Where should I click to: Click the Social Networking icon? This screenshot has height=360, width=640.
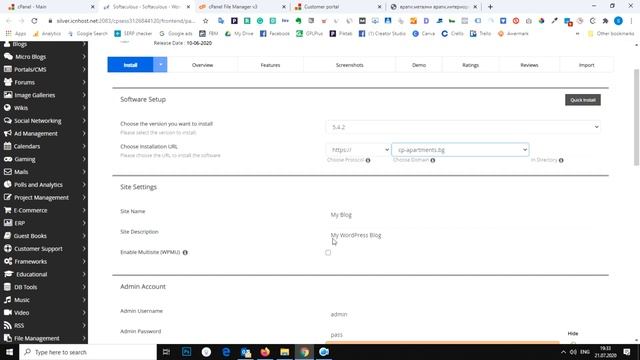8,120
